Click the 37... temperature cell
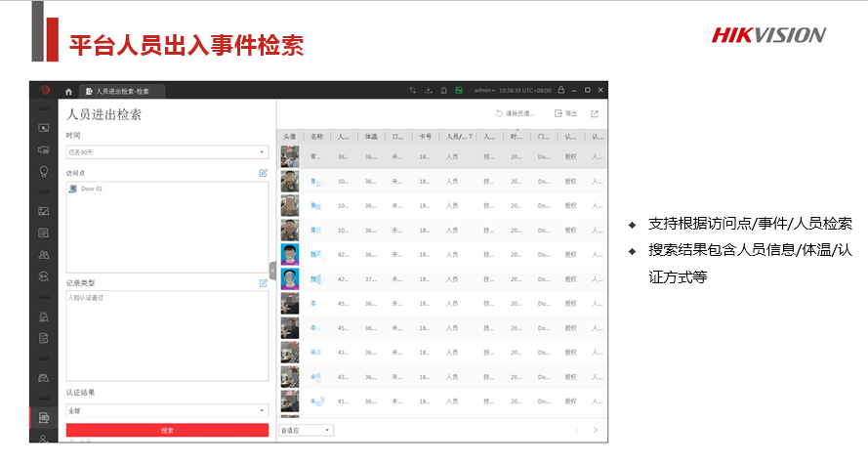The height and width of the screenshot is (465, 868). [371, 279]
